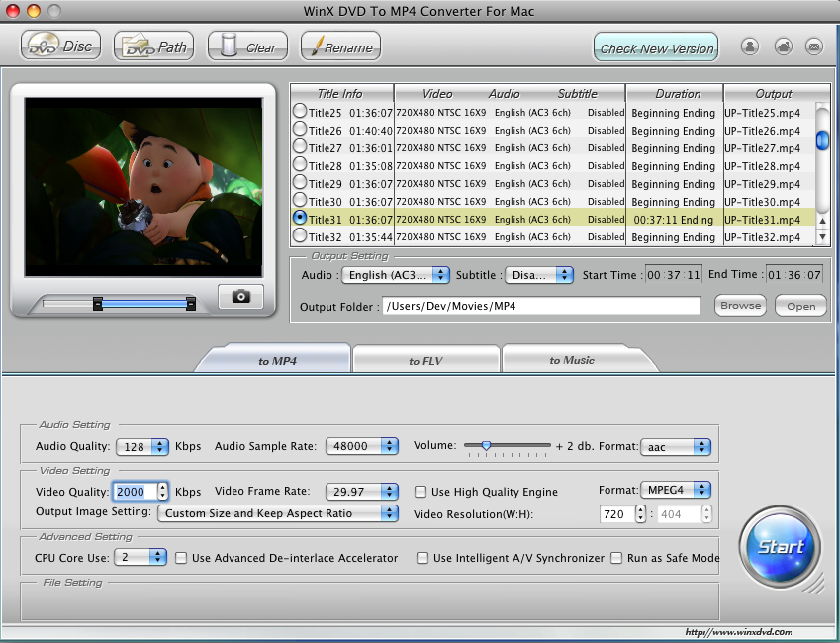Click the Video Quality stepper arrows
Image resolution: width=840 pixels, height=643 pixels.
coord(163,492)
